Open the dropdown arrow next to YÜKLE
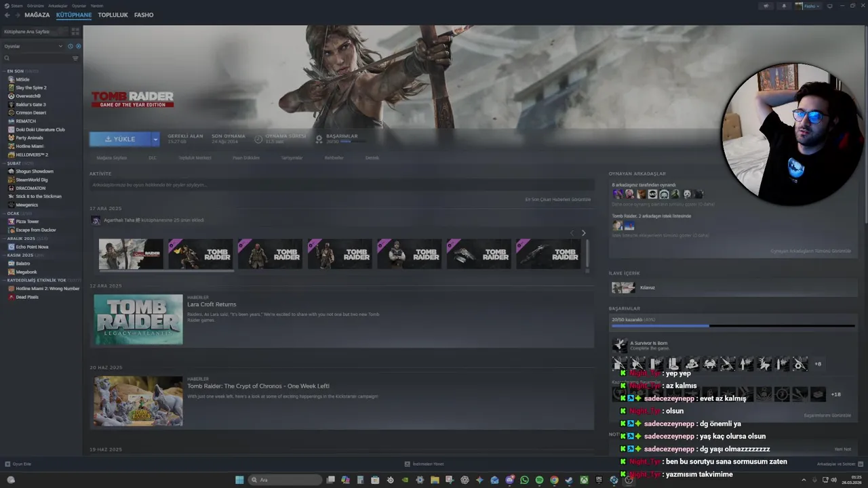Screen dimensions: 868x488 pyautogui.click(x=155, y=139)
